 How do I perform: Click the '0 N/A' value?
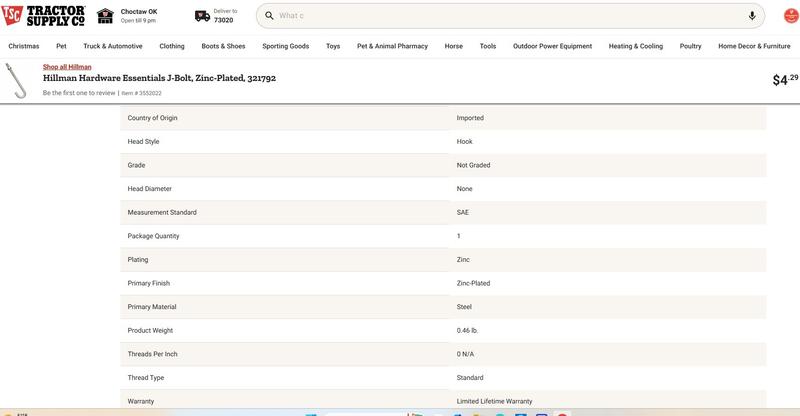point(465,354)
